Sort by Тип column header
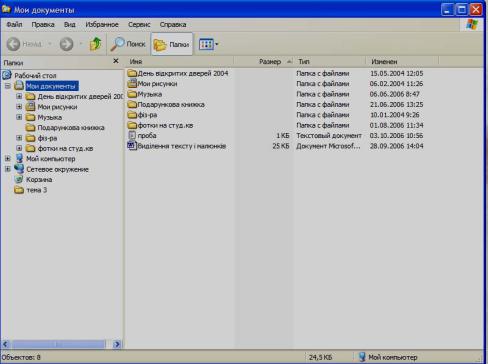This screenshot has width=488, height=364. [330, 62]
